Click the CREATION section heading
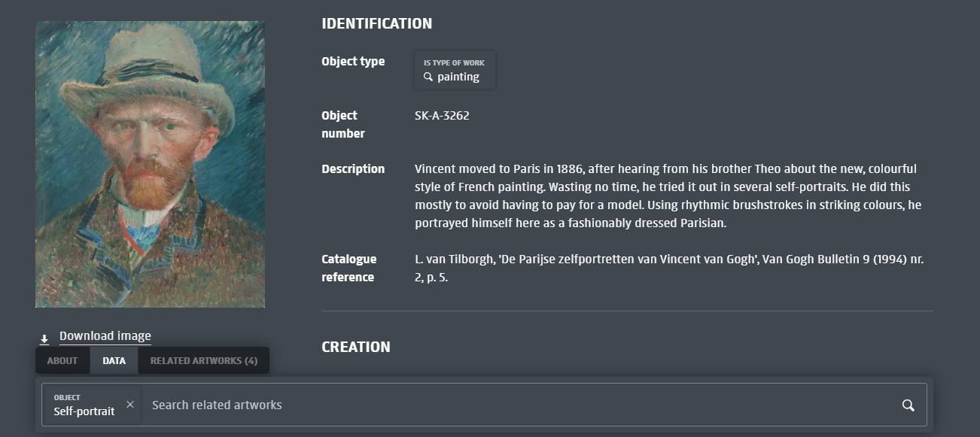The width and height of the screenshot is (980, 437). [x=356, y=347]
